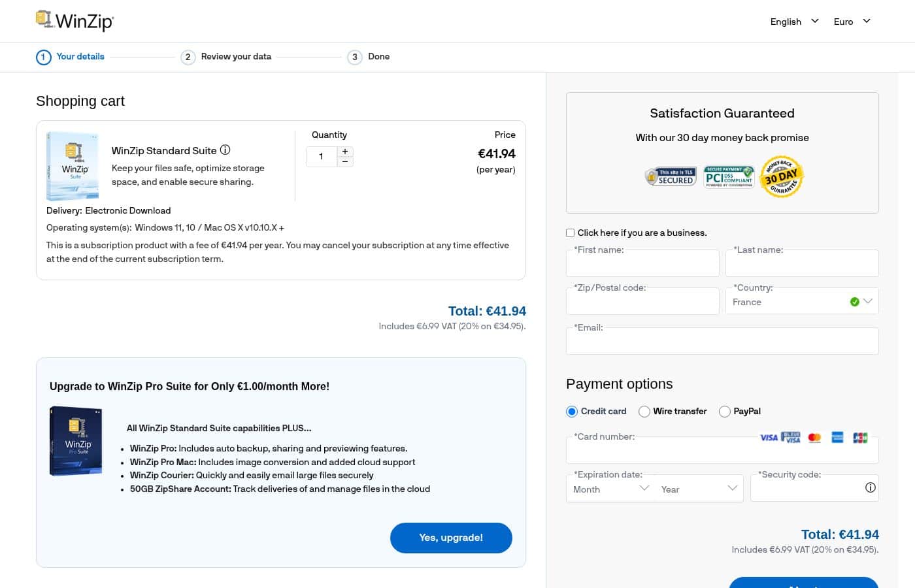This screenshot has width=915, height=588.
Task: Click the shopping cart "Total: €41.94" text
Action: pos(487,311)
